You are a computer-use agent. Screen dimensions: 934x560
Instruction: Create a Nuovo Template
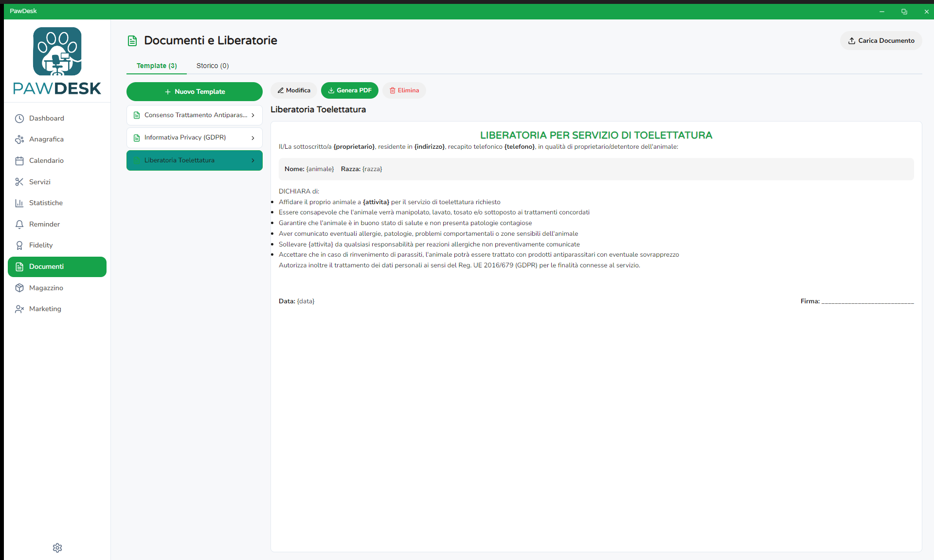click(195, 92)
